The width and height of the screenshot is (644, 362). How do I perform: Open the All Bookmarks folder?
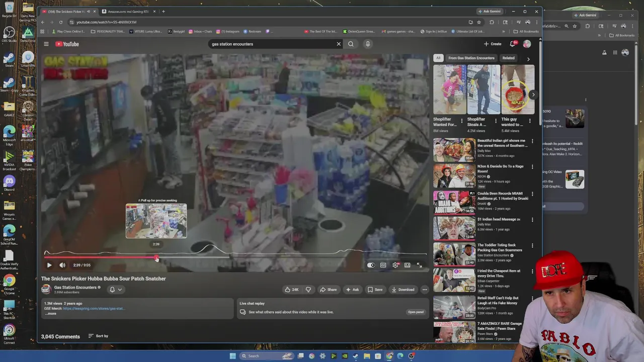[526, 32]
